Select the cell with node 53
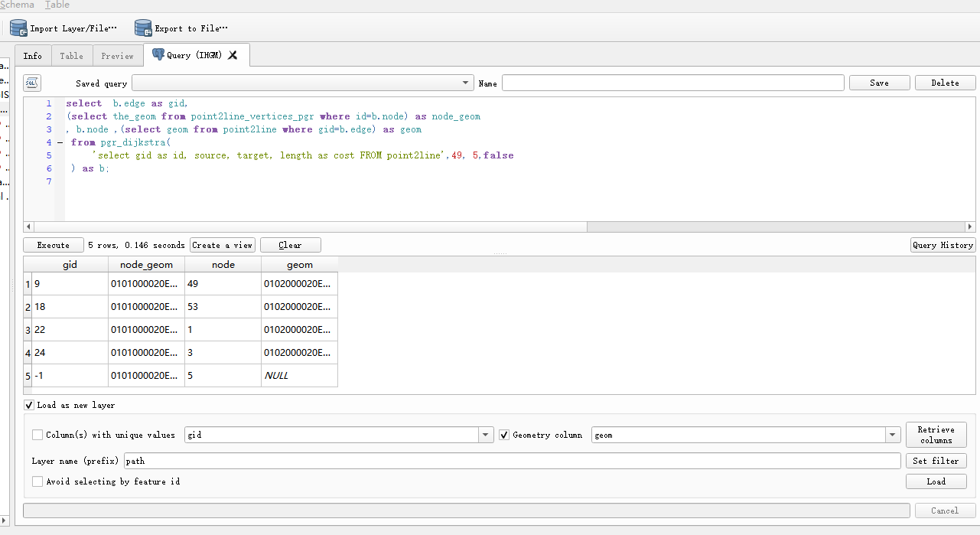The width and height of the screenshot is (980, 535). coord(223,307)
